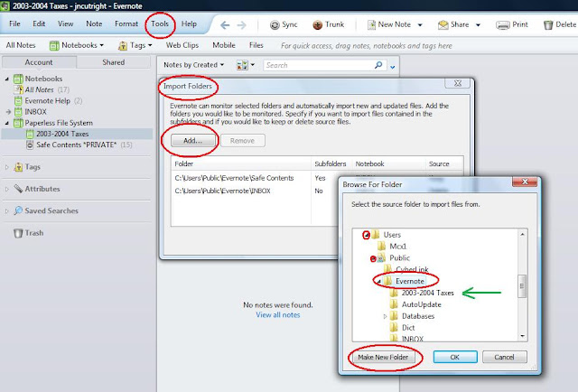Click the Tags icon in shortcut bar
Image resolution: width=578 pixels, height=392 pixels.
[x=123, y=45]
